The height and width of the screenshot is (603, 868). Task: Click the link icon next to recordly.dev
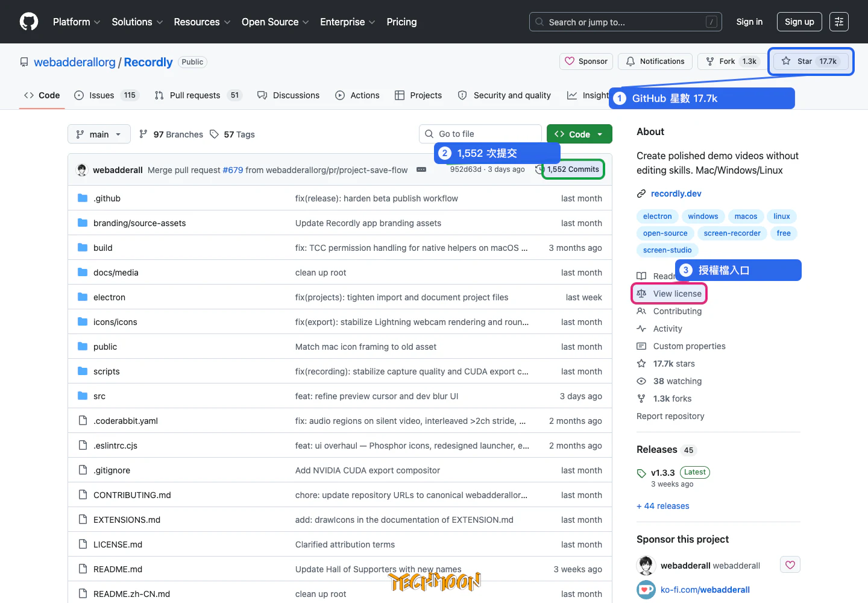(641, 194)
